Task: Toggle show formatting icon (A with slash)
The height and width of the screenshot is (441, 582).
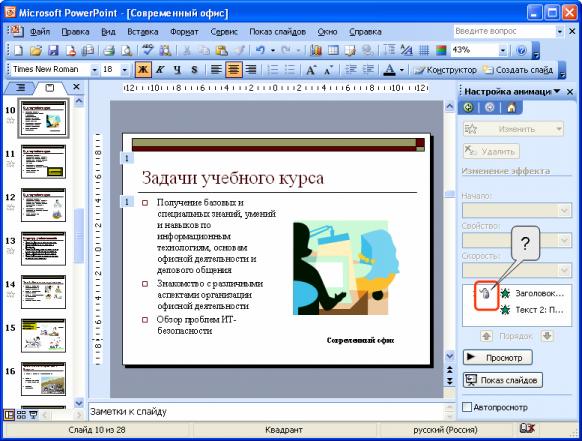Action: tap(406, 50)
